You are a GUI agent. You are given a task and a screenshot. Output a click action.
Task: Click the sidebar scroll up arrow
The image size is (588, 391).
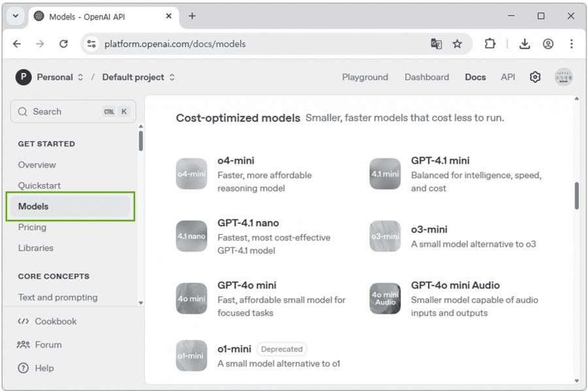pos(140,127)
